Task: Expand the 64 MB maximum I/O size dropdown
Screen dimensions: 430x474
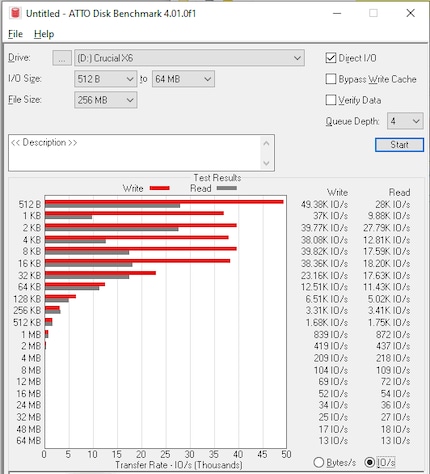Action: point(183,79)
